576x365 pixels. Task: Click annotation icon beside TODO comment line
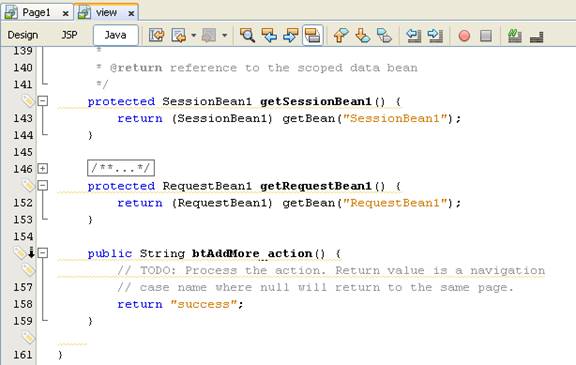(28, 270)
